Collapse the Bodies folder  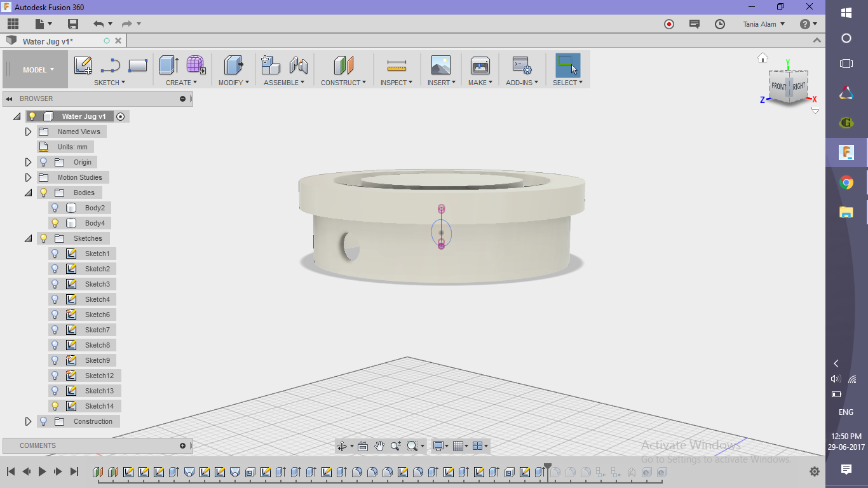28,193
